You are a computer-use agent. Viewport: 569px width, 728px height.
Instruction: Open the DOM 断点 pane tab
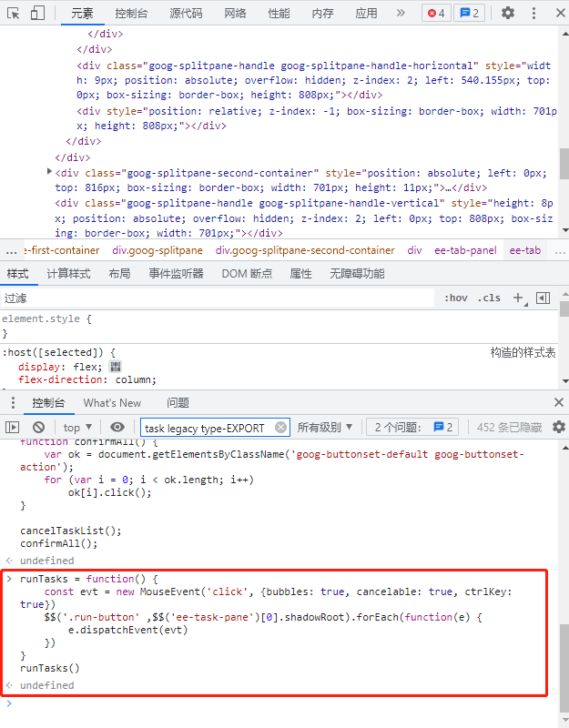click(x=247, y=274)
